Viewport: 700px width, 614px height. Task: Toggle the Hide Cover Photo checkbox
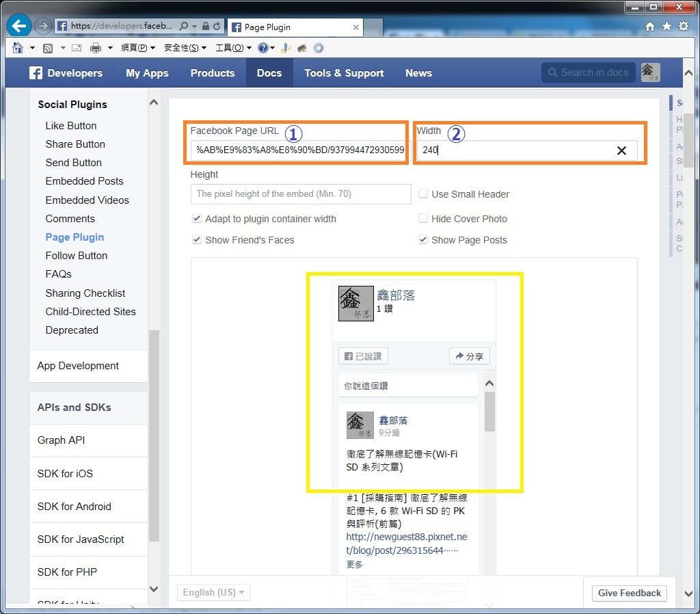422,218
